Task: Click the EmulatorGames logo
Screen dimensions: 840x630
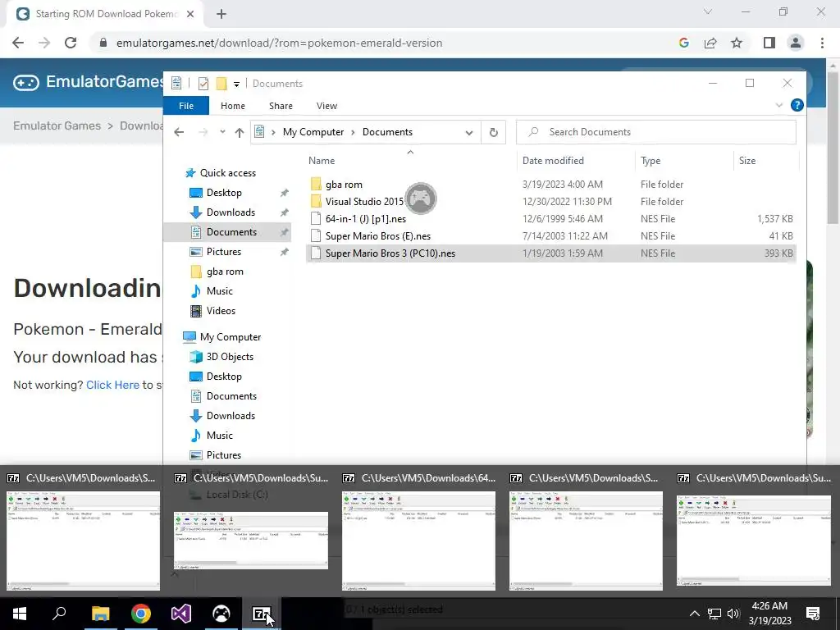Action: [89, 82]
